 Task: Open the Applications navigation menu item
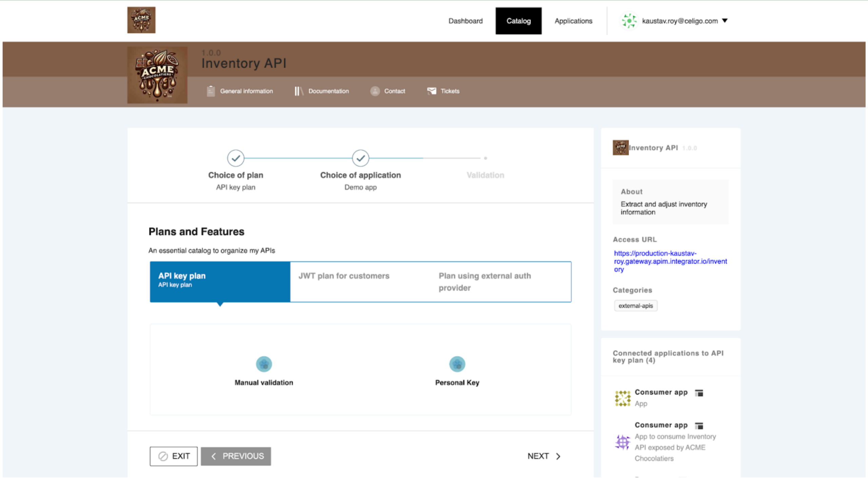pos(574,20)
